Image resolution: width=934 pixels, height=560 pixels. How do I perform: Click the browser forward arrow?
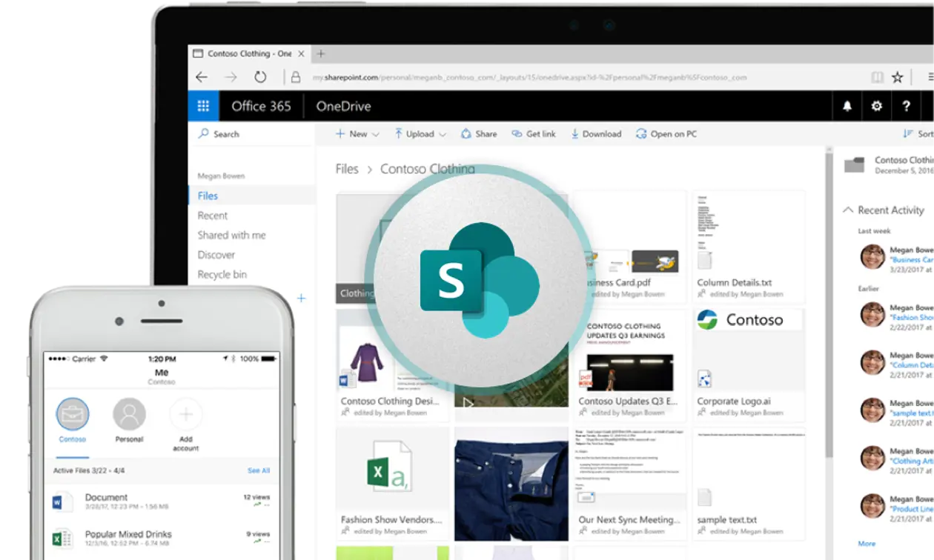(x=231, y=77)
